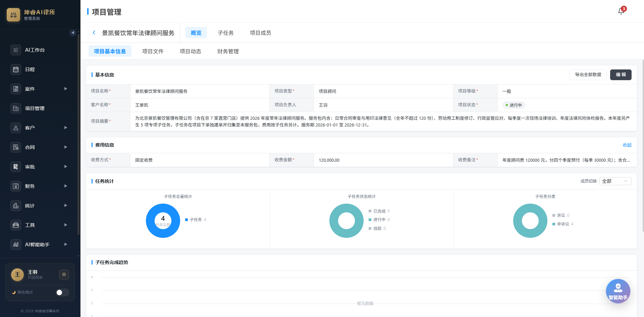Viewport: 644px width, 317px height.
Task: Click the 收起 link in 费用信息
Action: coord(627,145)
